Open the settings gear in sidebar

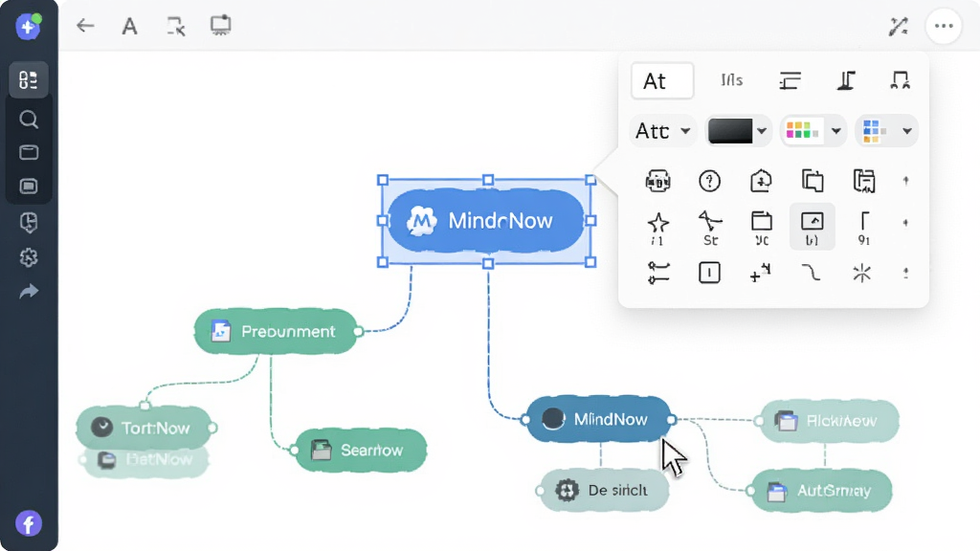pyautogui.click(x=28, y=257)
